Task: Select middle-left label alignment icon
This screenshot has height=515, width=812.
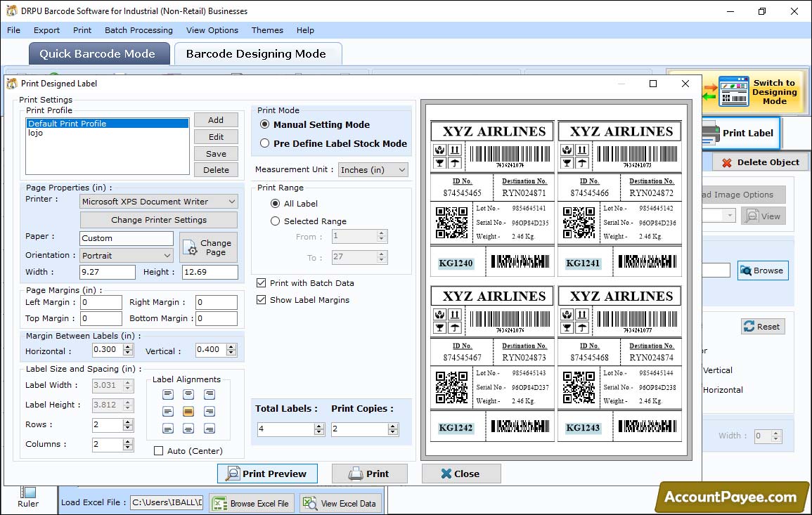Action: (168, 412)
